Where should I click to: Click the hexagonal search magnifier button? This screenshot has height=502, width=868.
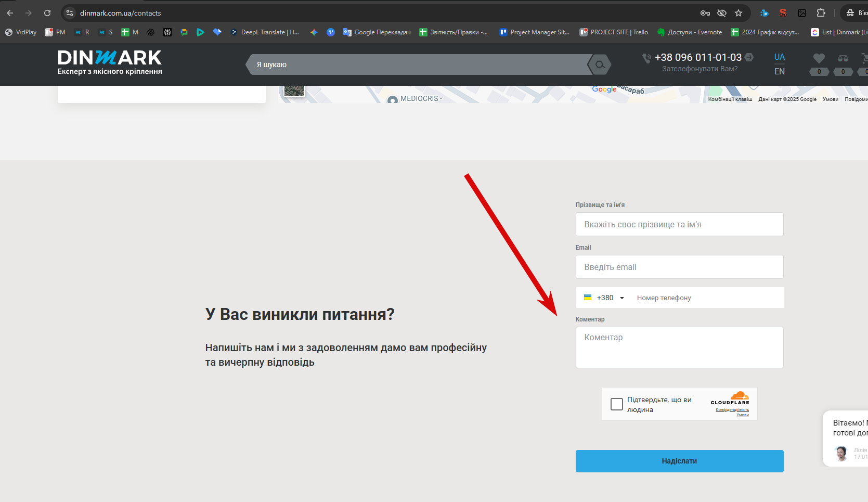coord(600,65)
